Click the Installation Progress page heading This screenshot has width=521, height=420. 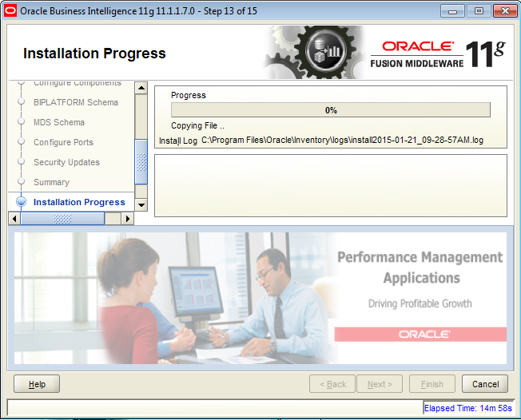coord(94,53)
